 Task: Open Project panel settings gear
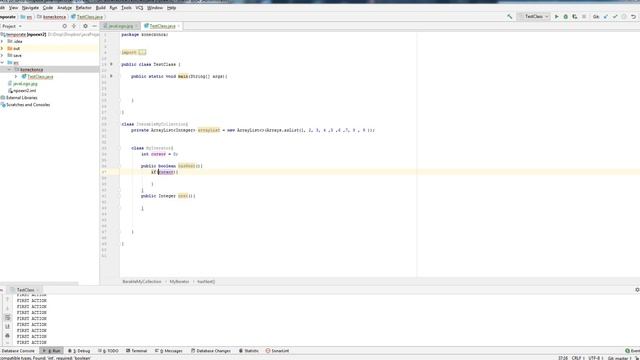coord(85,26)
